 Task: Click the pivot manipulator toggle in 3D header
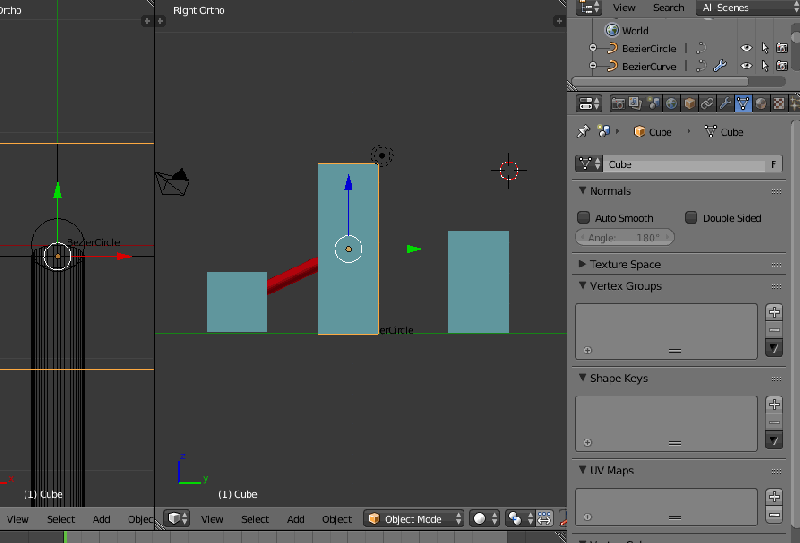pyautogui.click(x=544, y=519)
